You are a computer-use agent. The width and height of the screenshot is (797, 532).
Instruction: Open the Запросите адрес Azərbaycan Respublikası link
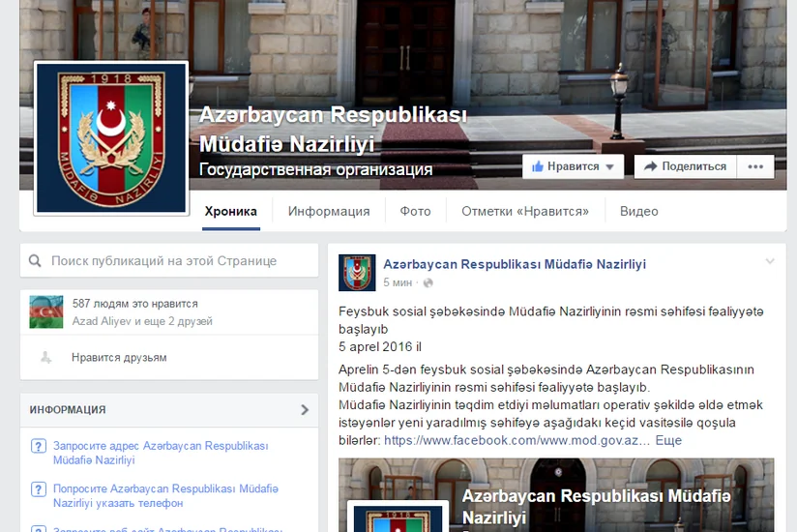point(161,453)
